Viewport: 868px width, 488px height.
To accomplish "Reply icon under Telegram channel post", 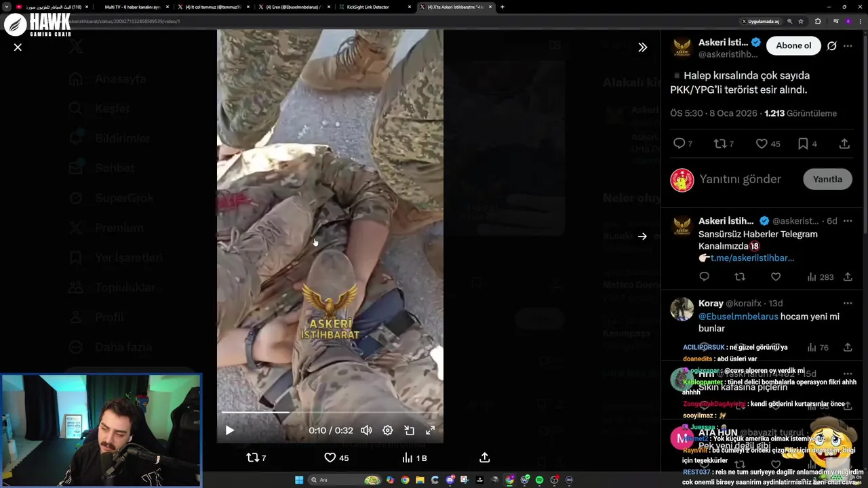I will [x=704, y=277].
